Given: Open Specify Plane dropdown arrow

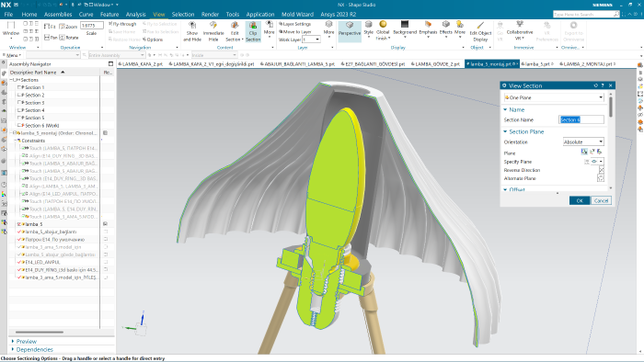Looking at the screenshot, I should (x=601, y=162).
